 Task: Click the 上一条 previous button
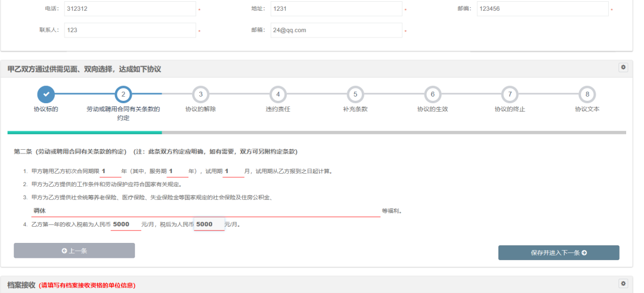[75, 251]
